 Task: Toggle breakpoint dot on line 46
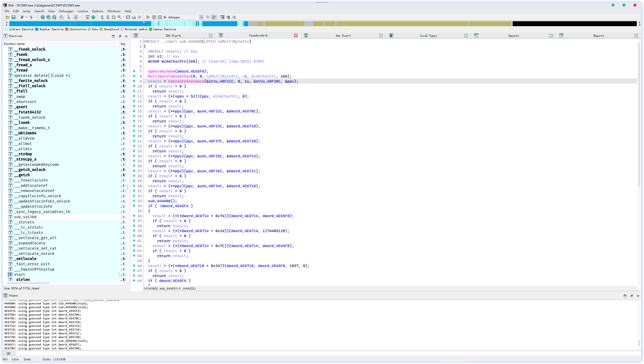click(x=134, y=266)
